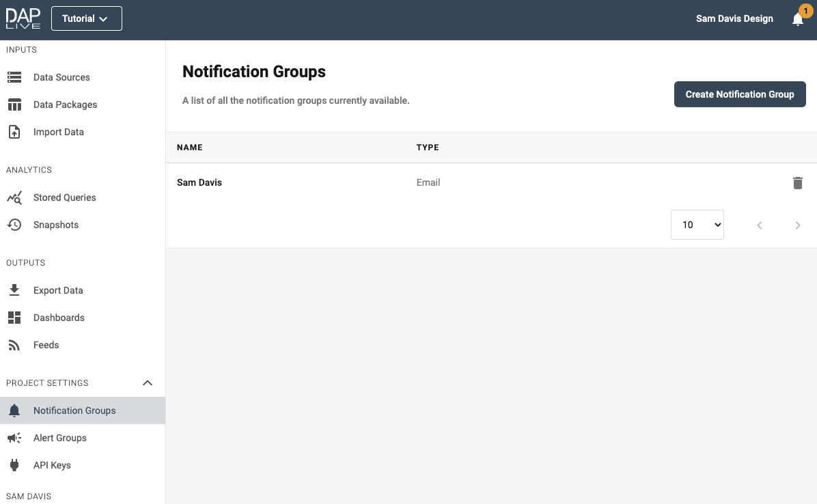Click the Data Packages table icon
This screenshot has width=817, height=504.
tap(14, 104)
